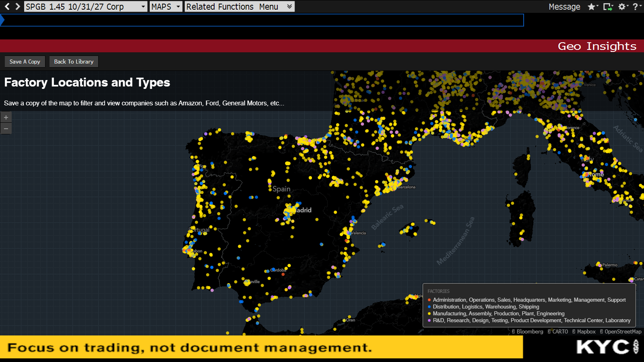
Task: Open the CARTO attribution link
Action: point(558,332)
